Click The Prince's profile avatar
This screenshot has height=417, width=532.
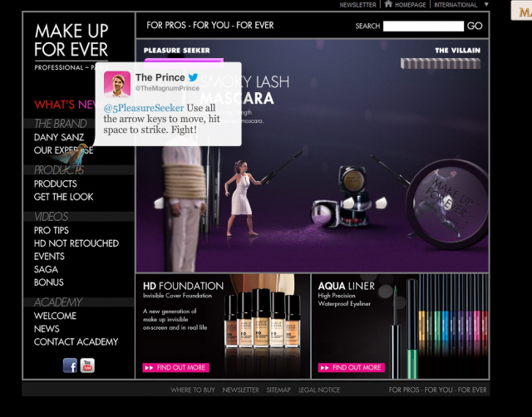click(117, 84)
